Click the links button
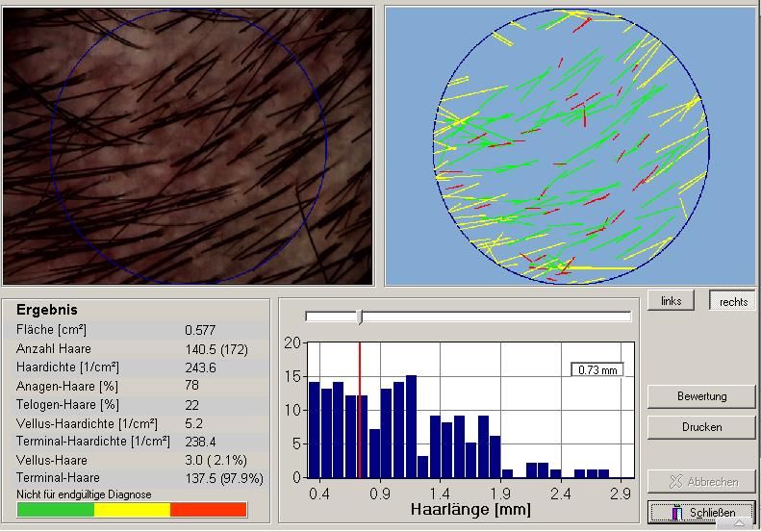761x532 pixels. point(671,301)
